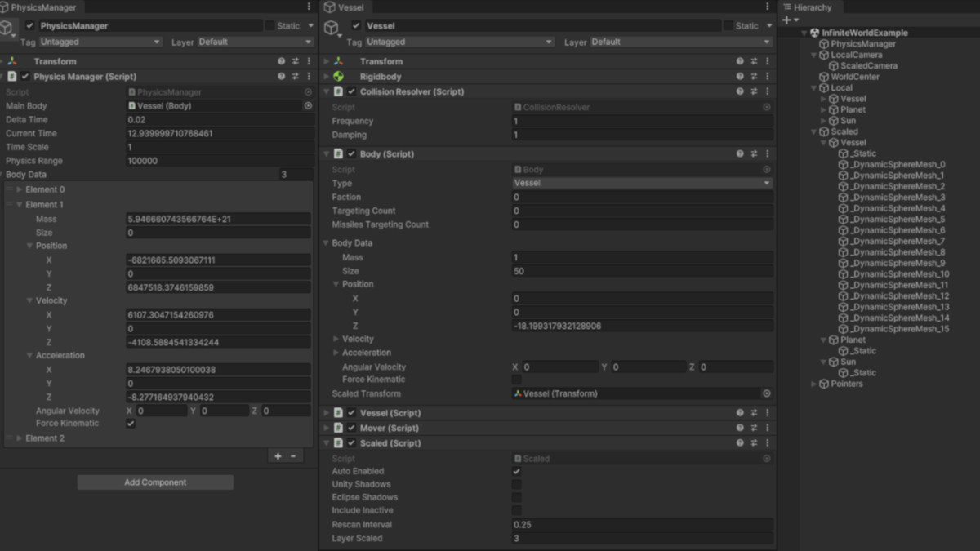The image size is (980, 551).
Task: Toggle PhysicsManager GameObject active checkbox
Action: click(x=30, y=26)
